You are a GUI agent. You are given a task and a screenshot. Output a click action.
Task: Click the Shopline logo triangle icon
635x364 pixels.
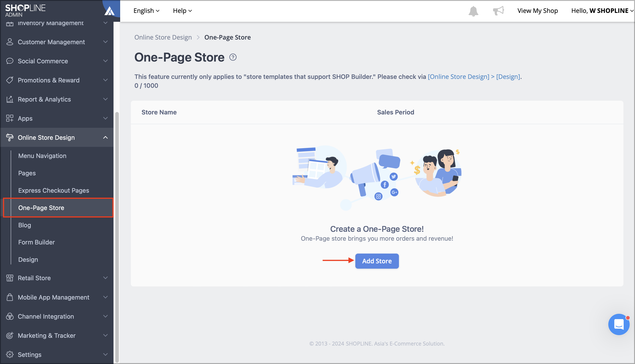pyautogui.click(x=109, y=11)
